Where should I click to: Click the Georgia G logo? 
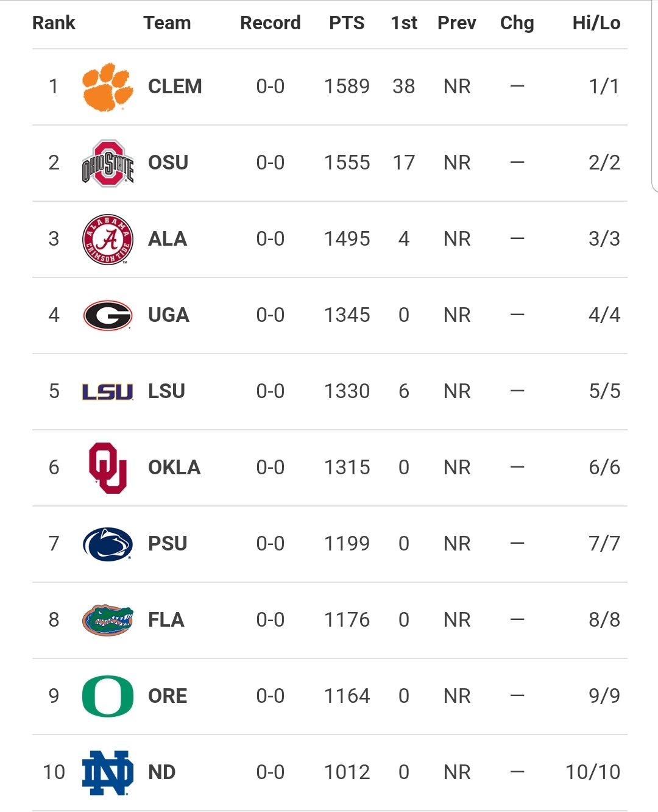coord(107,315)
